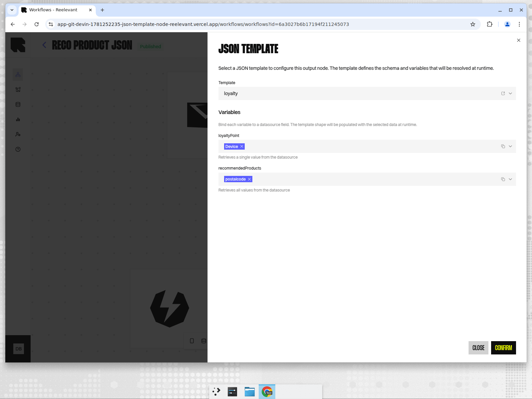
Task: Remove the Device tag from loyaltyPoint
Action: [x=242, y=147]
